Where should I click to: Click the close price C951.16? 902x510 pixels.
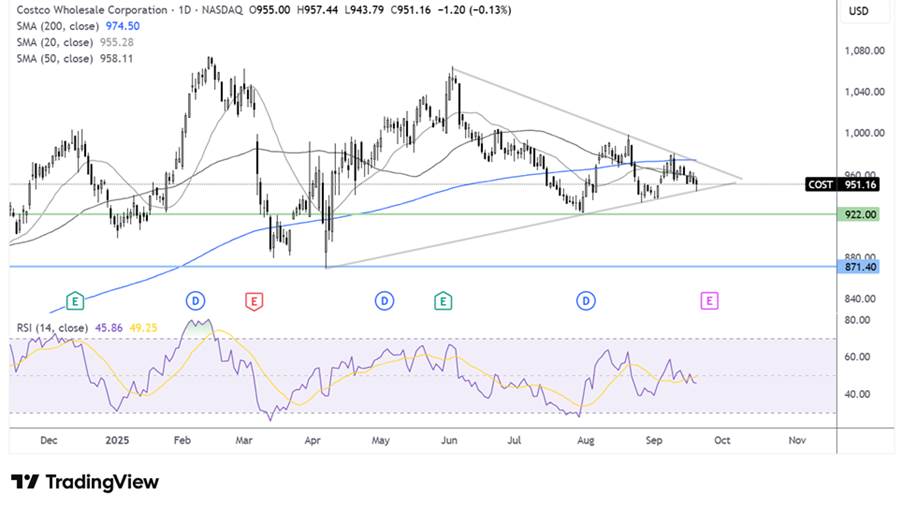tap(410, 10)
